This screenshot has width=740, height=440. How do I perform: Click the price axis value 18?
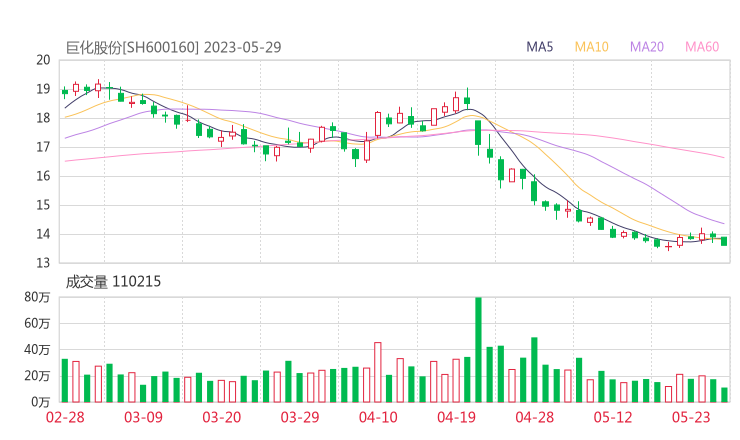coord(43,118)
